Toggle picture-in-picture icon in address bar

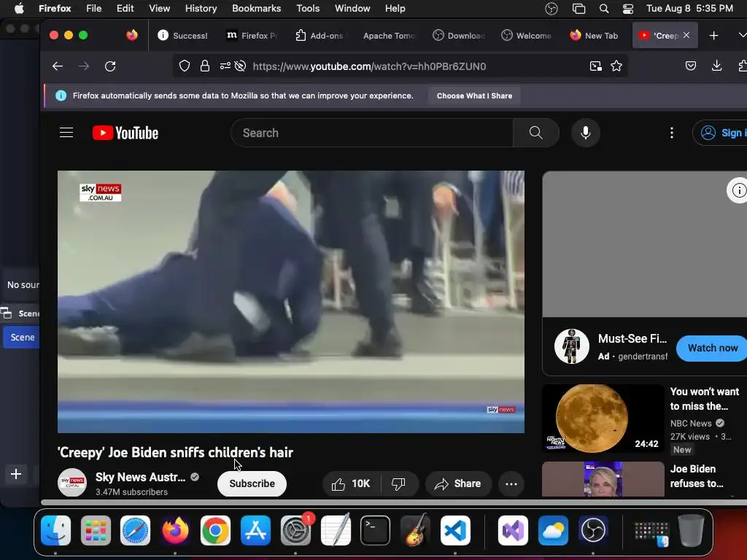(x=595, y=66)
